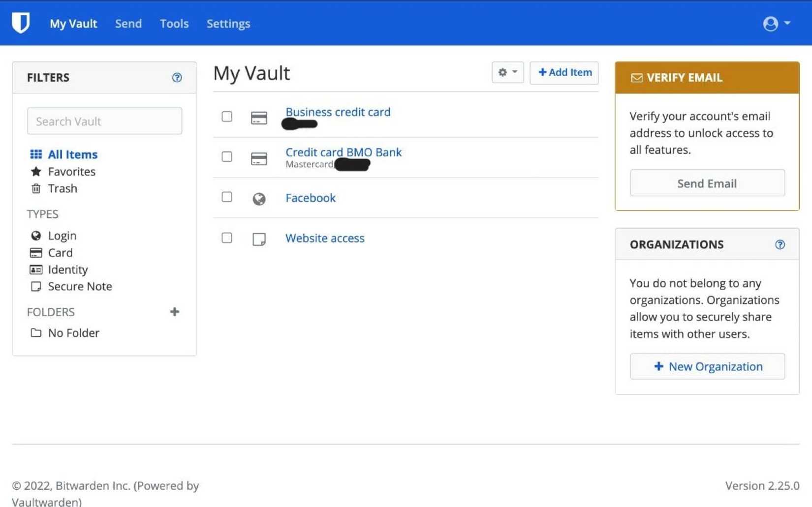812x507 pixels.
Task: Expand the account profile menu
Action: coord(776,23)
